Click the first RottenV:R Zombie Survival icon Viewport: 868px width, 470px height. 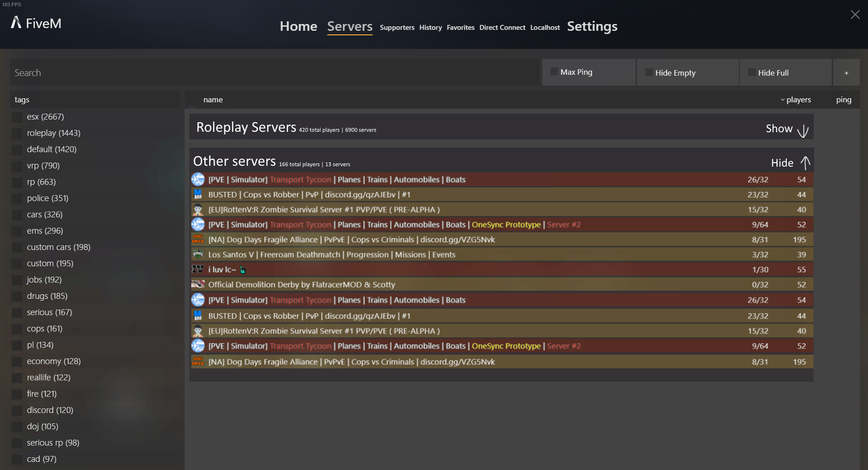point(198,210)
